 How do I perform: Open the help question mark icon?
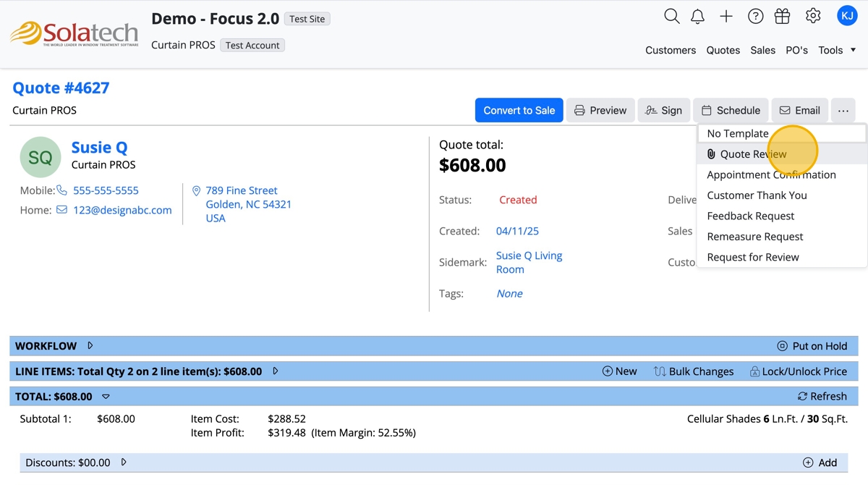point(755,16)
